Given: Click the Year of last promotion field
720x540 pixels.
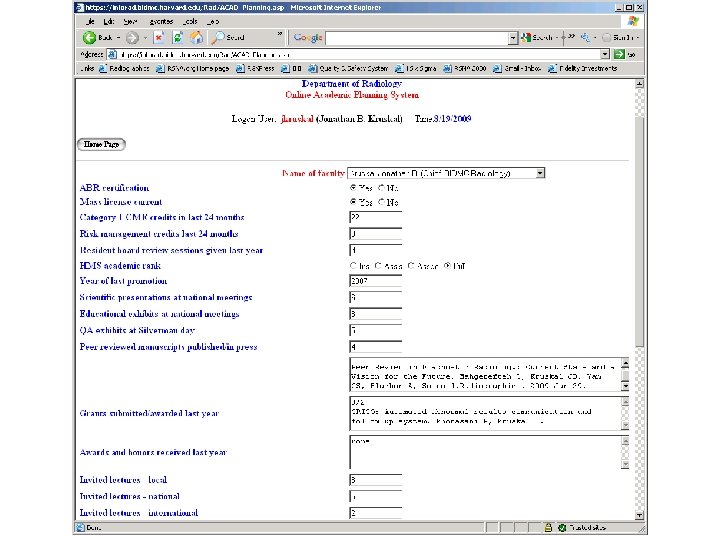Looking at the screenshot, I should pyautogui.click(x=376, y=281).
